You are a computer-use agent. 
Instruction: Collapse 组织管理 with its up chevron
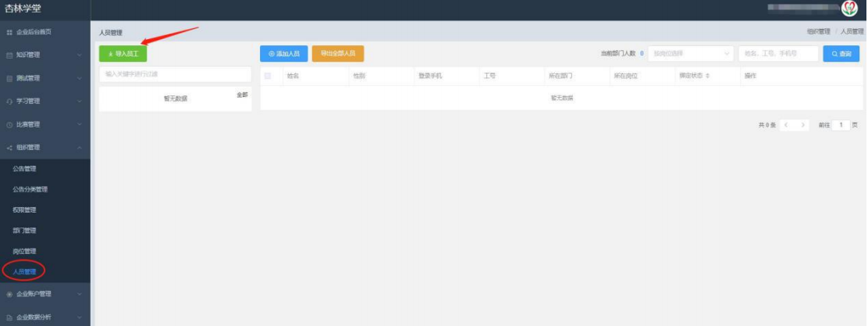click(80, 148)
